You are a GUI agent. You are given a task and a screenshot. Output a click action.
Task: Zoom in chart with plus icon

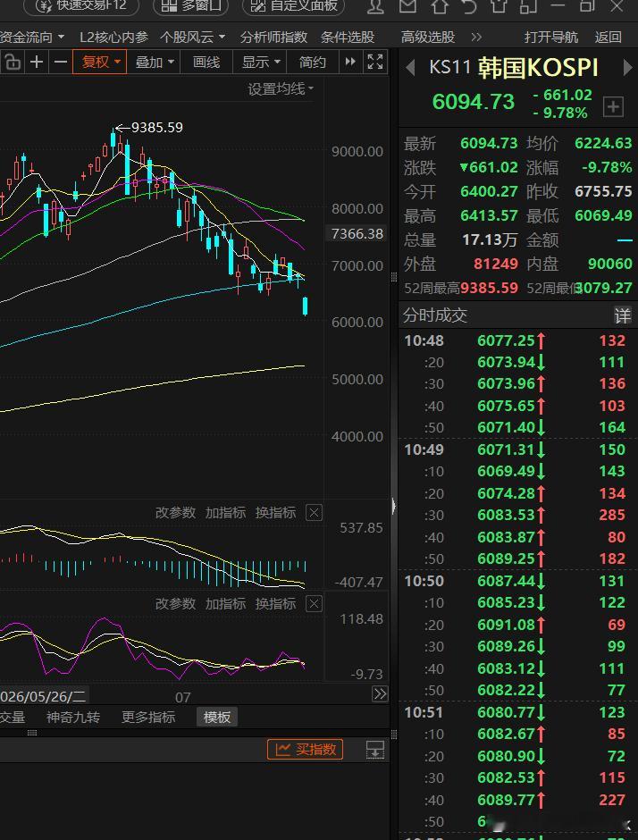point(36,63)
